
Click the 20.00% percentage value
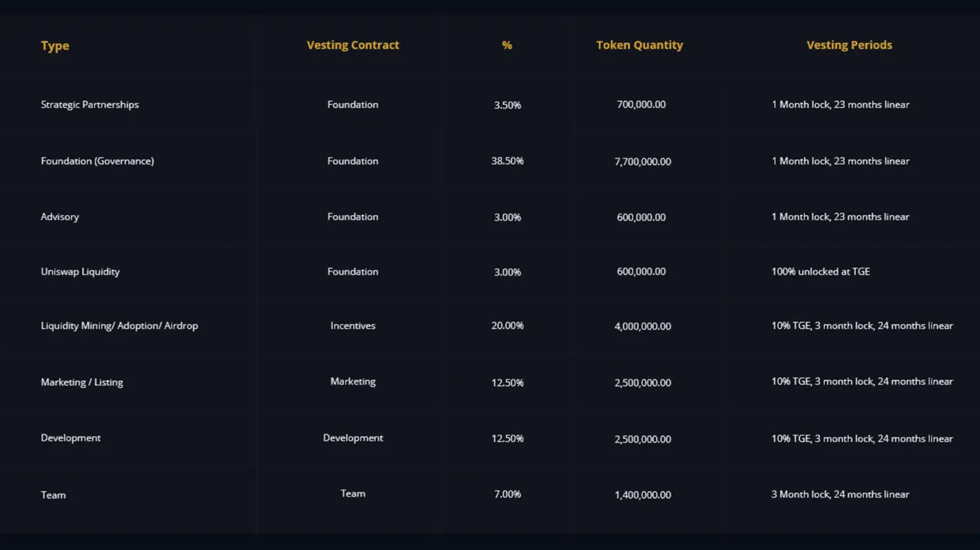508,326
